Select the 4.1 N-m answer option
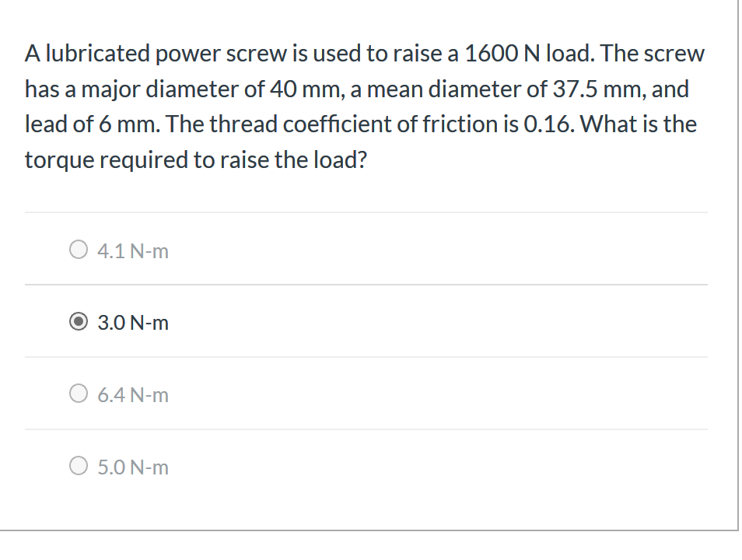Screen dimensions: 742x560 (x=79, y=249)
